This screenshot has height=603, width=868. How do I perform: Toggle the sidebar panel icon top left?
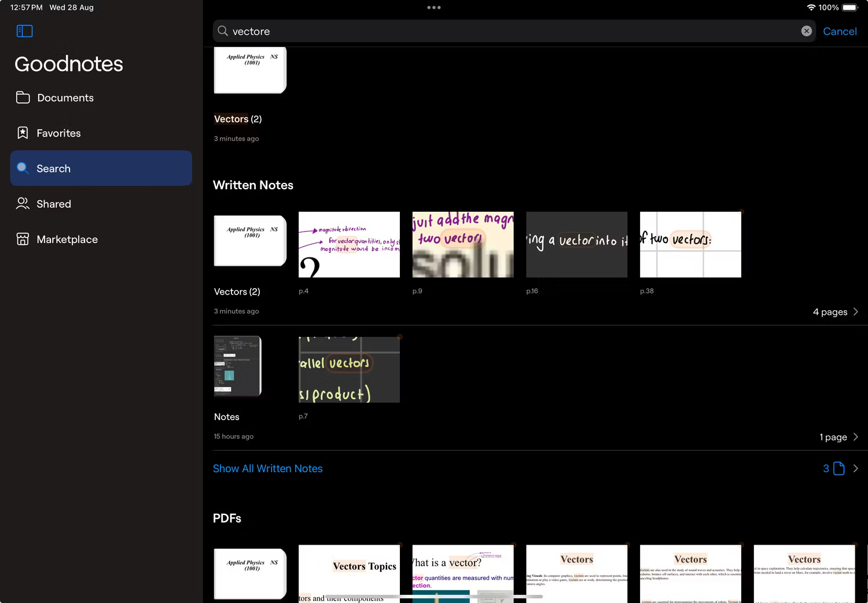tap(24, 31)
